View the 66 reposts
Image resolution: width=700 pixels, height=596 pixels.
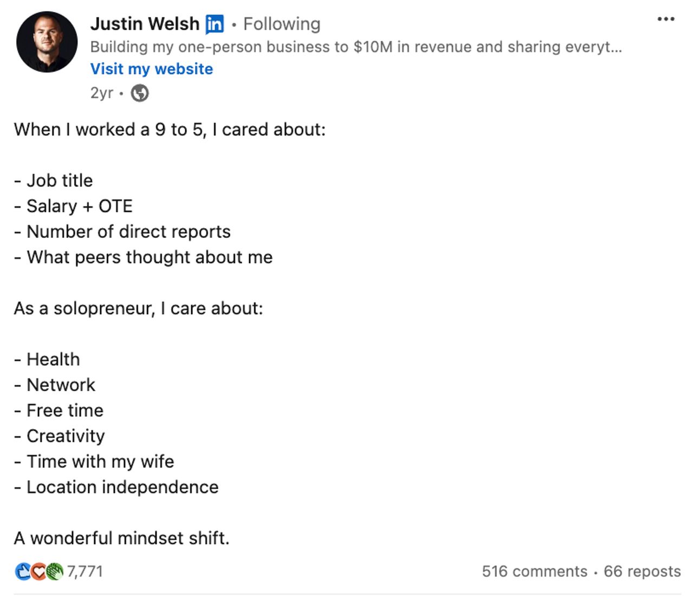(642, 571)
